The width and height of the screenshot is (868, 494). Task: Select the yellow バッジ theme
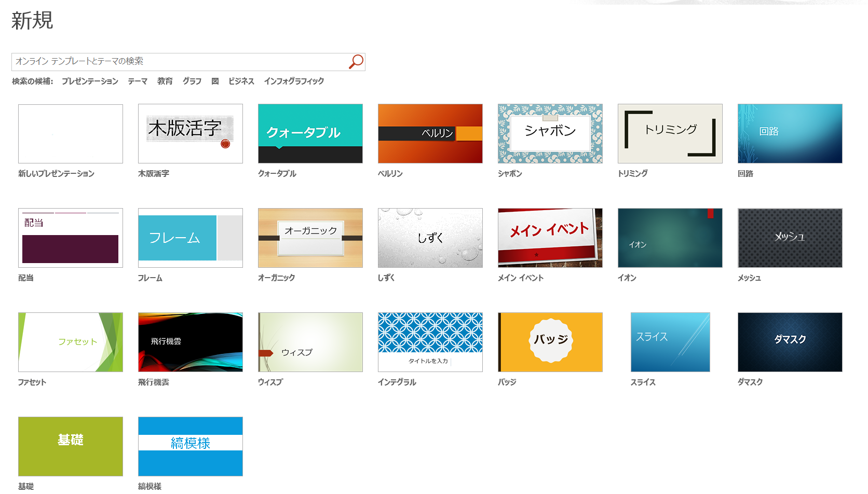[x=550, y=342]
